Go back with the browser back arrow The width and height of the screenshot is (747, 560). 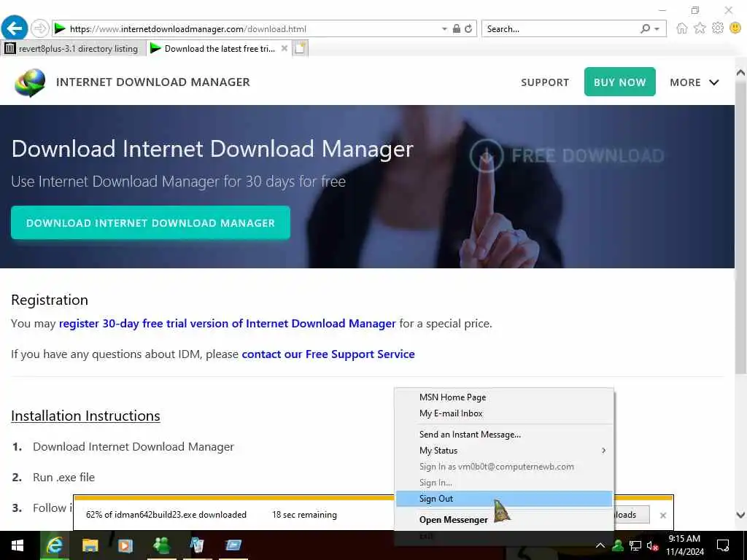[15, 28]
